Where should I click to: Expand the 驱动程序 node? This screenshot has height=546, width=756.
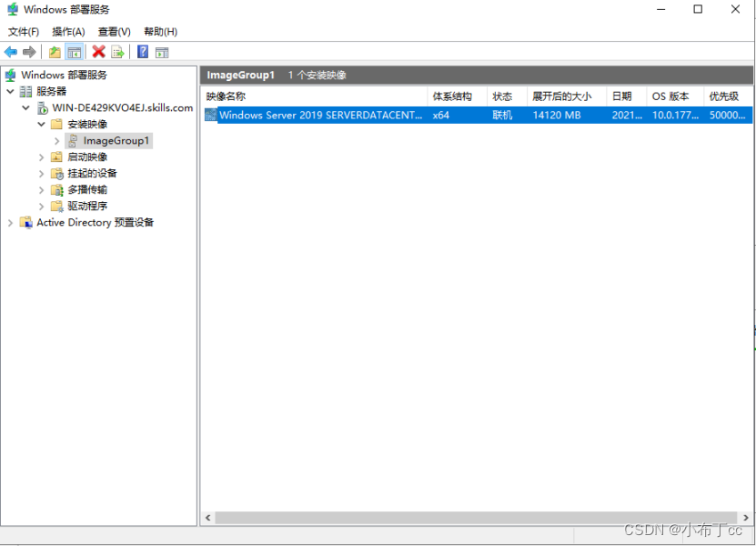[x=42, y=207]
